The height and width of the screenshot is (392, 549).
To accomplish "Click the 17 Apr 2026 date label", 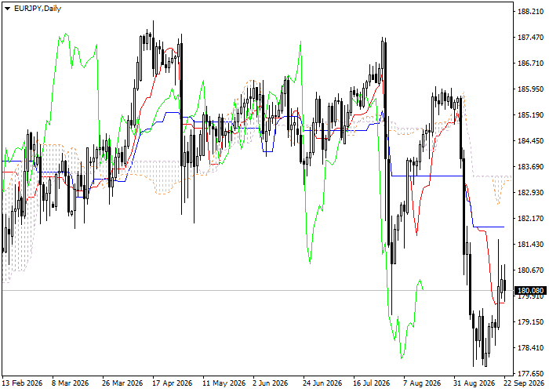I will 173,383.
